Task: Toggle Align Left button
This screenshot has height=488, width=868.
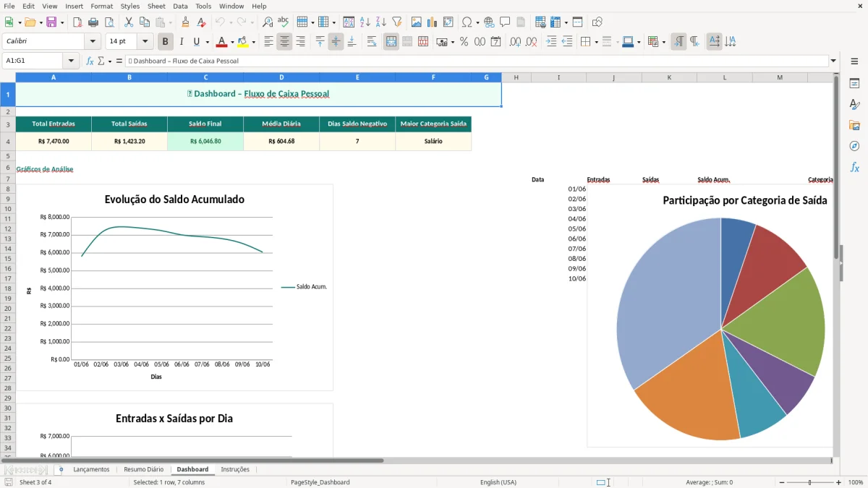Action: (268, 42)
